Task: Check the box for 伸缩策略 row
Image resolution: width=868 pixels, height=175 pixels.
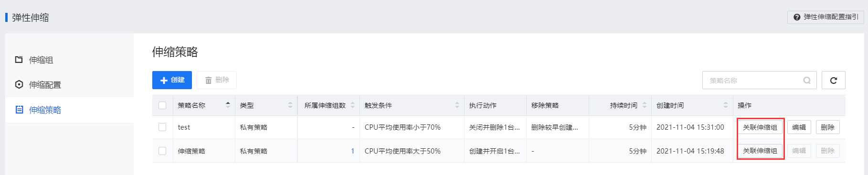Action: pyautogui.click(x=162, y=151)
